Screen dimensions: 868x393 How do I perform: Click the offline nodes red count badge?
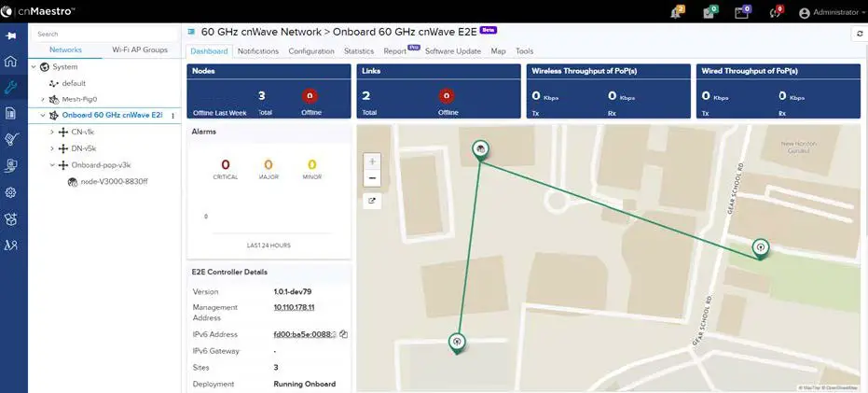310,96
